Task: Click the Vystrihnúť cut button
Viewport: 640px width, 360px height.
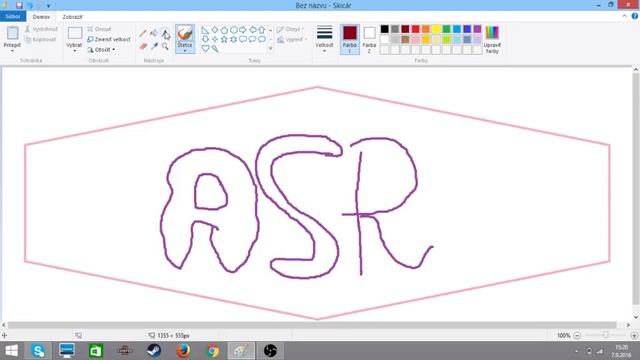Action: point(41,29)
